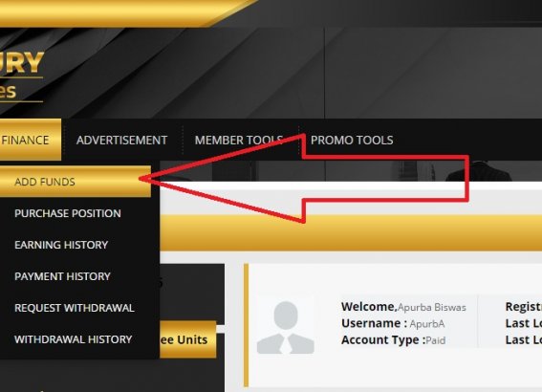Click the red arrow annotation graphic
Viewport: 542px width, 392px height.
[304, 179]
